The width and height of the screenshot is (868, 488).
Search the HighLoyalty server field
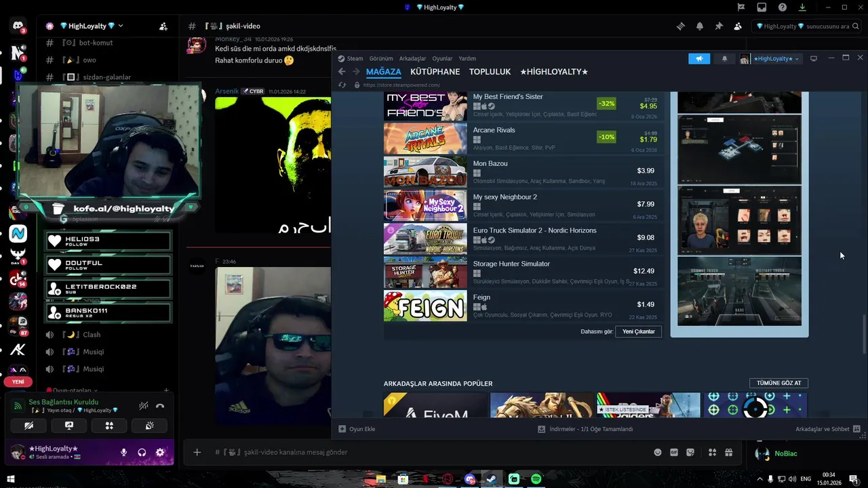(806, 26)
